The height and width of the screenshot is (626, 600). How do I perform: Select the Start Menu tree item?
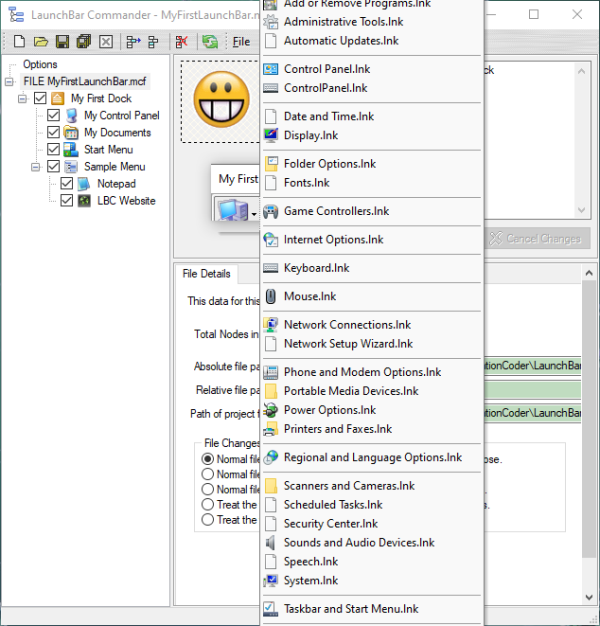[109, 150]
